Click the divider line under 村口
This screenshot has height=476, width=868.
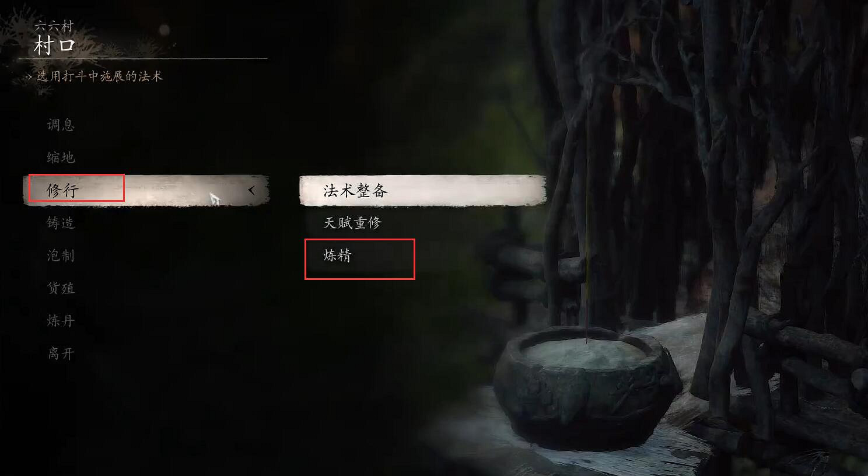pos(143,59)
